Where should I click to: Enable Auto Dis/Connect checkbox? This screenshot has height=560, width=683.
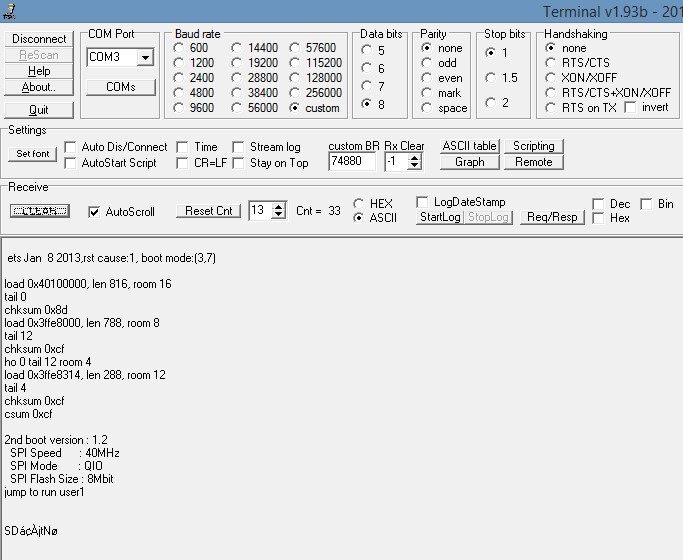coord(70,147)
